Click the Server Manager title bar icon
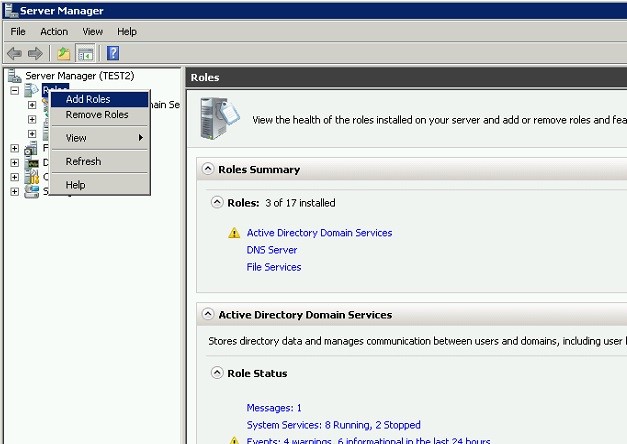The image size is (627, 444). pyautogui.click(x=11, y=10)
